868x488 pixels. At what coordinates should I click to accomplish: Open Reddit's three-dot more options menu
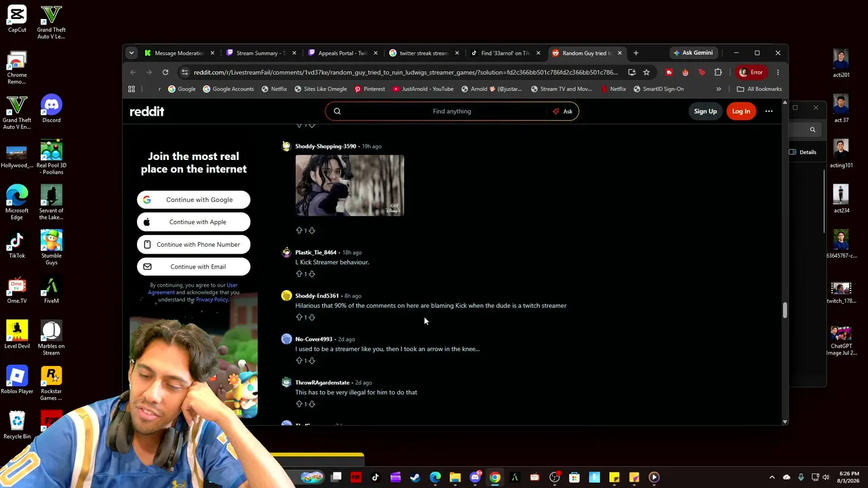click(769, 111)
